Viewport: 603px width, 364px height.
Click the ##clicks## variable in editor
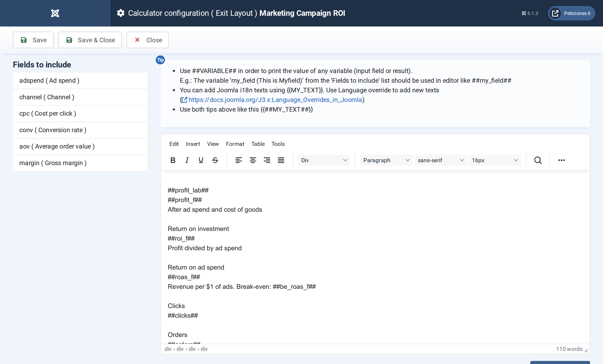point(183,316)
